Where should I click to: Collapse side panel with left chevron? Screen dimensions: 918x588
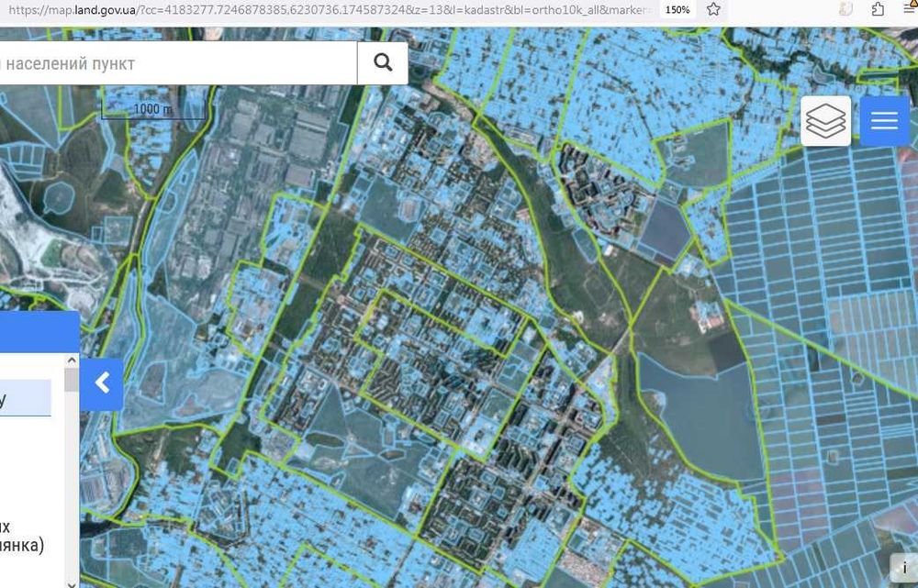tap(102, 384)
